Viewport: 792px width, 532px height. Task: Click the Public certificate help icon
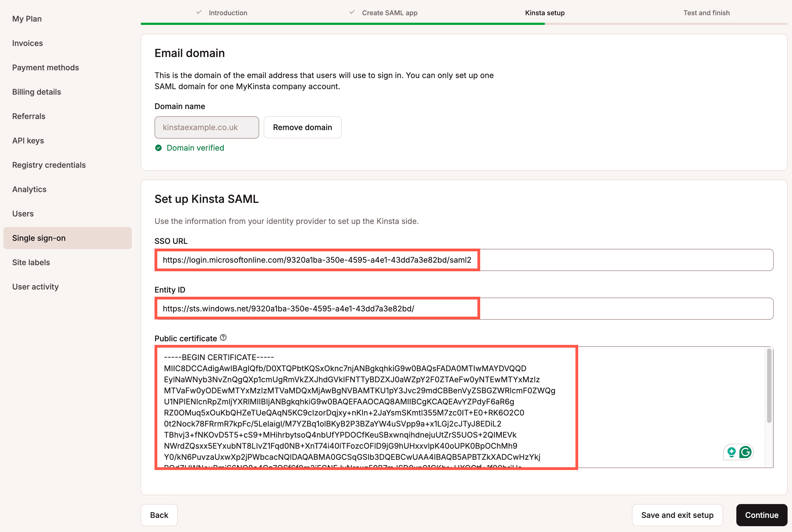tap(223, 338)
